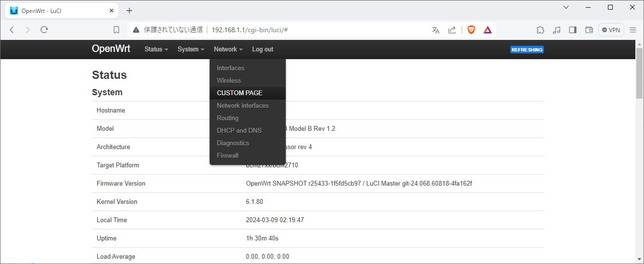Click the Hostname row label
This screenshot has width=644, height=264.
tap(111, 111)
